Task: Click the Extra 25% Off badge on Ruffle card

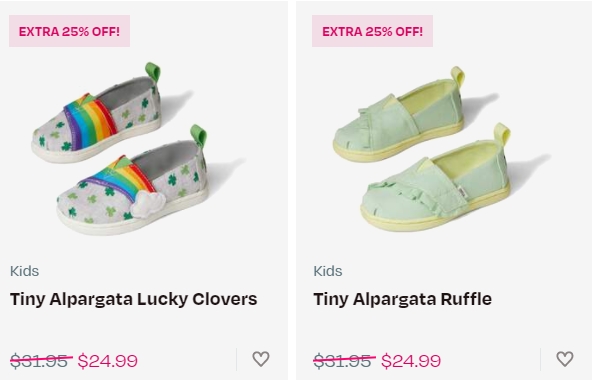Action: [372, 31]
